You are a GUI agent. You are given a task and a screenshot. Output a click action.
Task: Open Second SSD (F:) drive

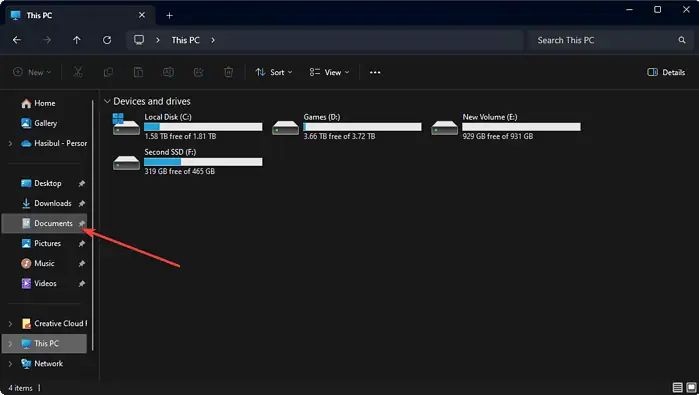[187, 161]
